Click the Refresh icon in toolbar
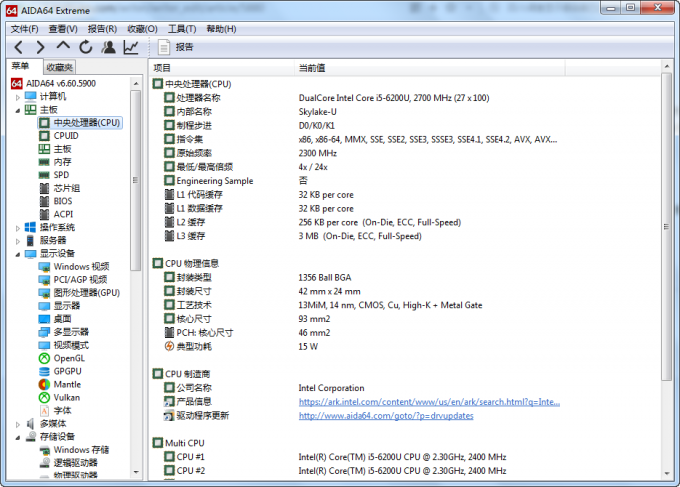 point(86,47)
